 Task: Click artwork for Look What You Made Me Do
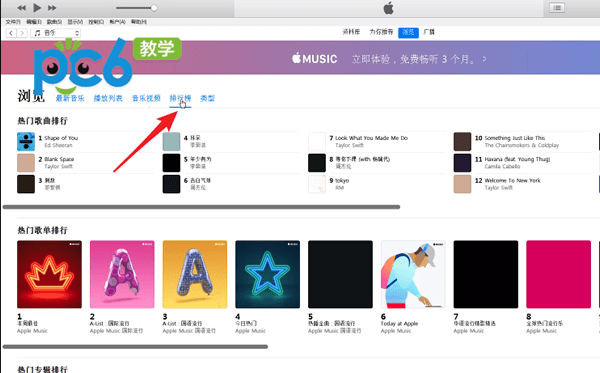point(317,142)
